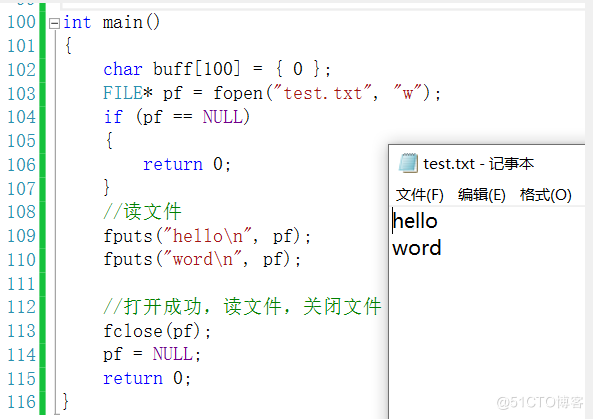Image resolution: width=593 pixels, height=419 pixels.
Task: Click the '//读文件' comment
Action: 143,211
